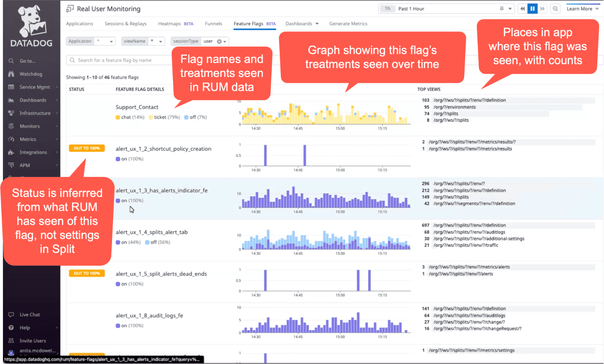Click the pause playback control

(532, 8)
